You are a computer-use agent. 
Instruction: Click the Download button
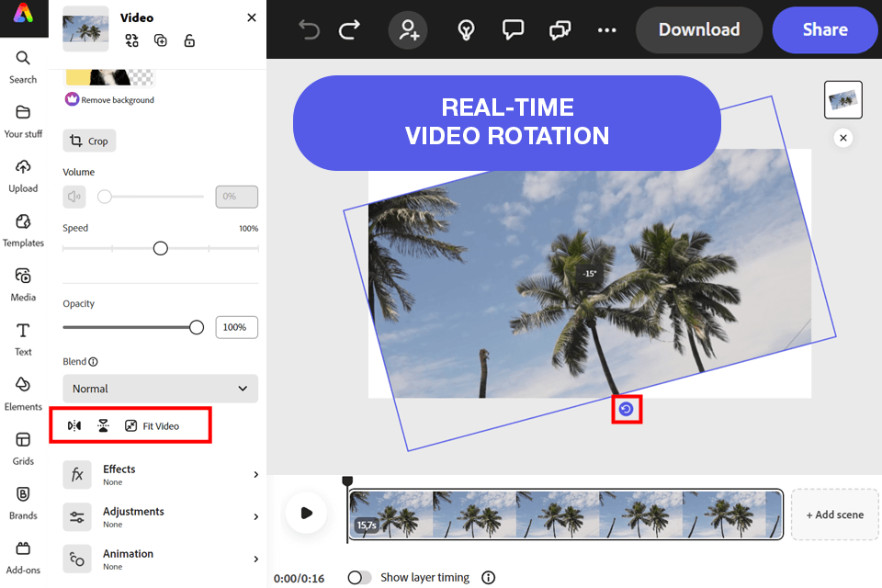(x=699, y=29)
